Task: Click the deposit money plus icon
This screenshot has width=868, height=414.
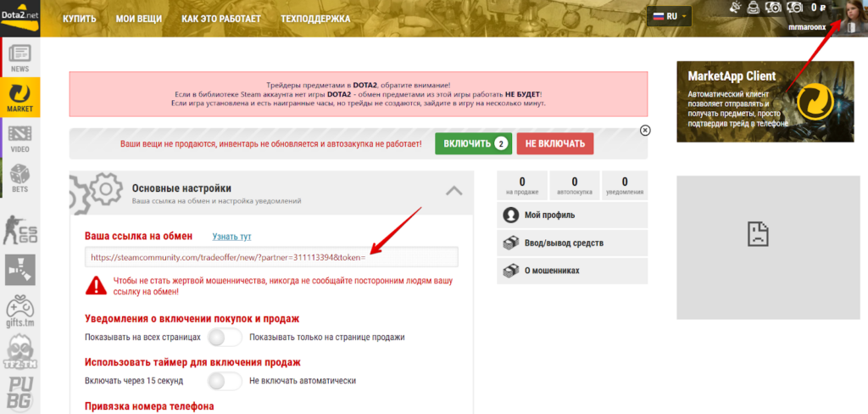Action: [773, 7]
